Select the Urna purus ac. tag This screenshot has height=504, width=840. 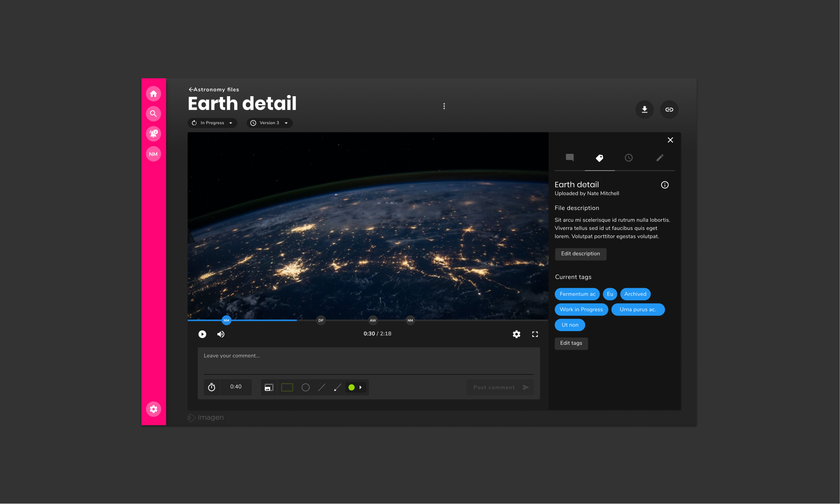point(638,310)
